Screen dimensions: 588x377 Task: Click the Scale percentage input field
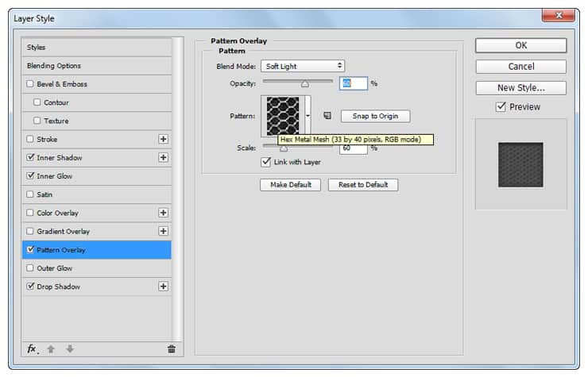pyautogui.click(x=354, y=148)
